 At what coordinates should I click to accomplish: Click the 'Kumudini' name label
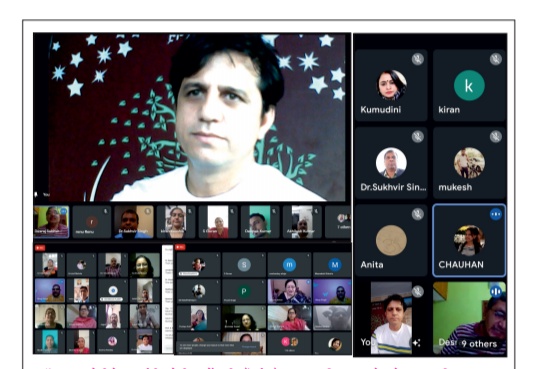pos(381,110)
